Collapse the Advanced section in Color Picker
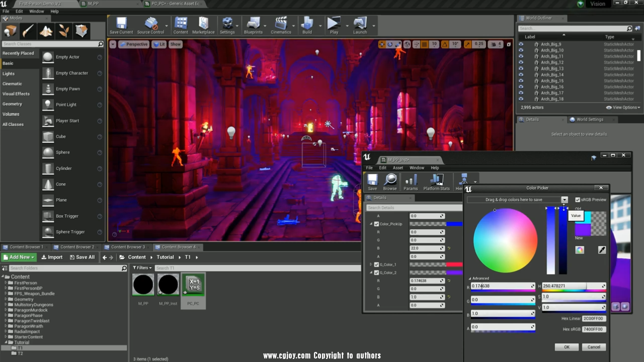This screenshot has height=362, width=644. (470, 279)
